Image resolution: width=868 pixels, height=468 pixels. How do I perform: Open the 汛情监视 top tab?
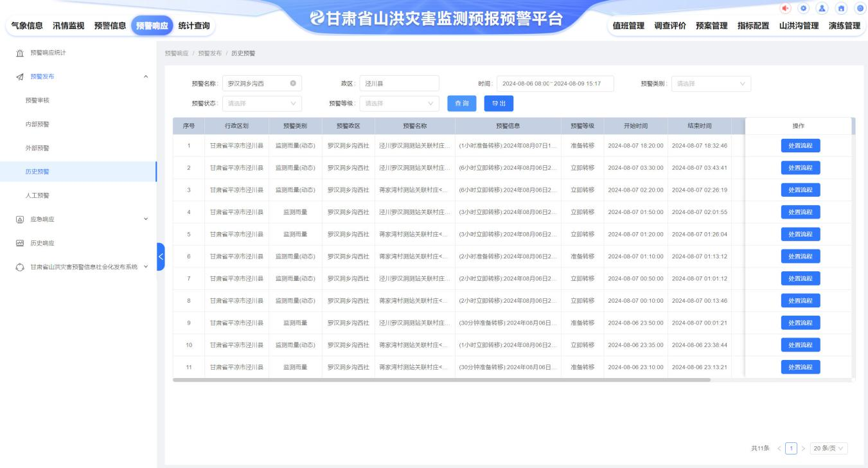69,25
